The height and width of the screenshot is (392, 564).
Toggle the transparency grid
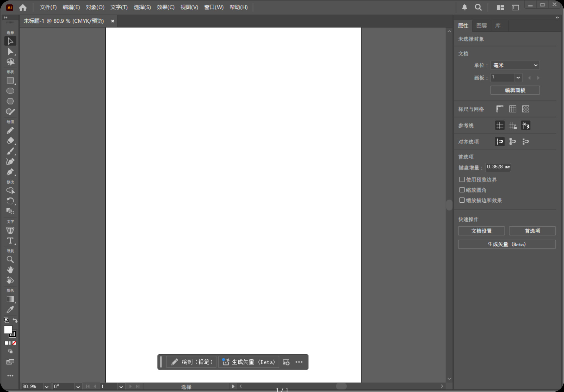click(x=526, y=109)
